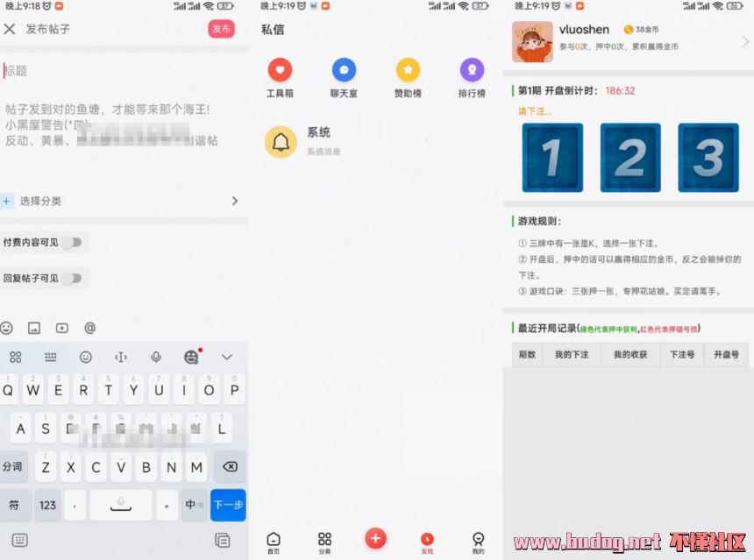Screen dimensions: 754x560
Task: Tap the 123 number key
Action: 47,505
